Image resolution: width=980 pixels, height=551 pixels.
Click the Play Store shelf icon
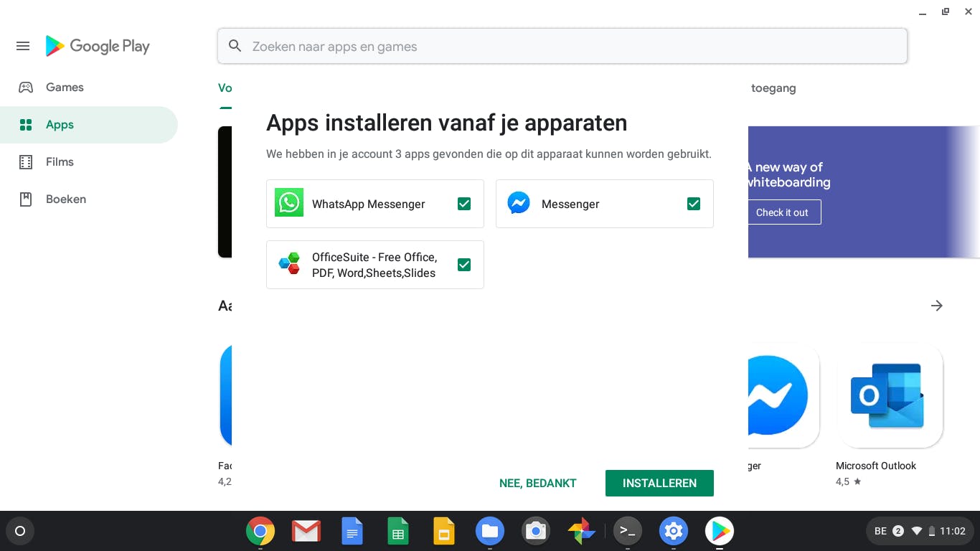tap(720, 531)
